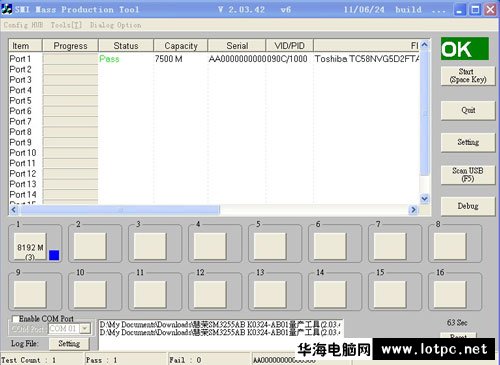Click the Capacity column header

pos(181,46)
